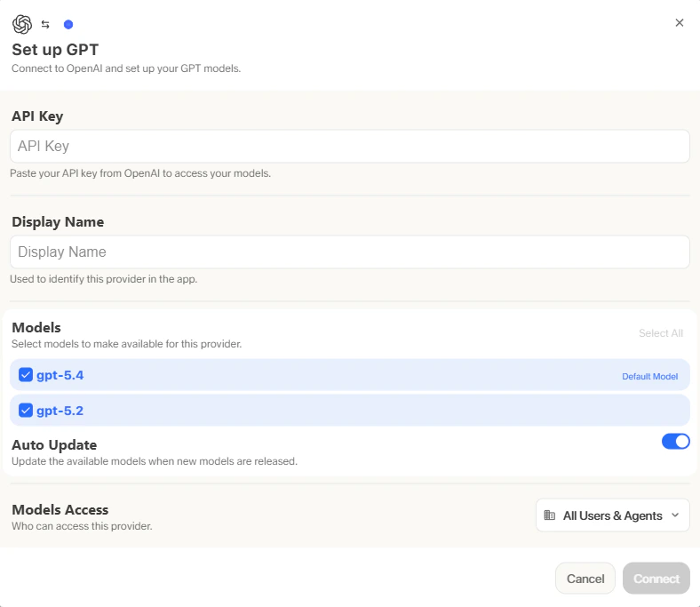
Task: Click the Select All models link
Action: pos(661,333)
